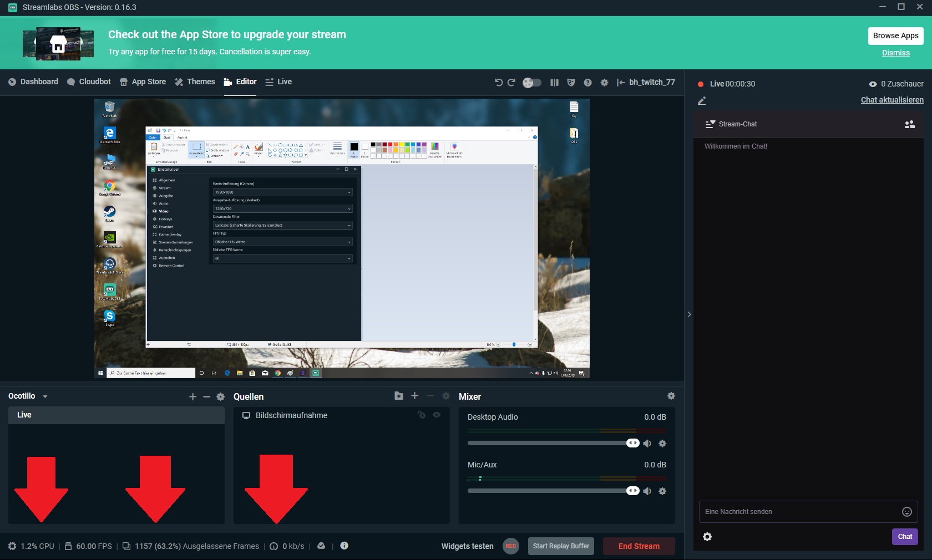Viewport: 932px width, 560px height.
Task: Open emoji picker in chat input
Action: (907, 512)
